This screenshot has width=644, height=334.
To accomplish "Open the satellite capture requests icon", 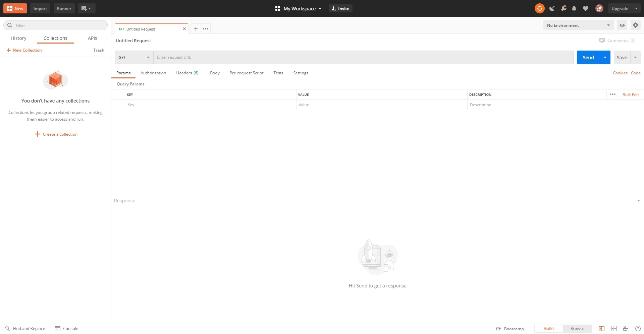I will coord(552,8).
